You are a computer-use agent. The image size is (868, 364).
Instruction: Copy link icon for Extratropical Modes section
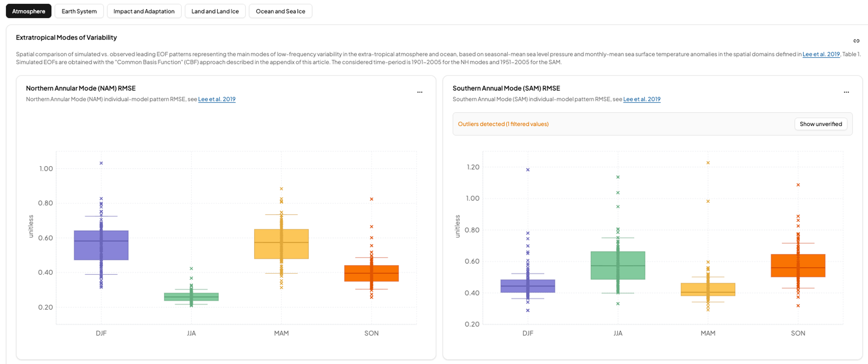[856, 41]
